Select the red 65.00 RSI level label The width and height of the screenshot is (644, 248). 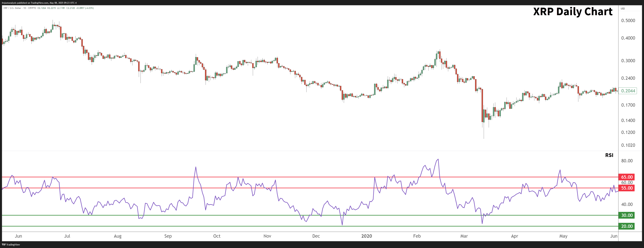(x=627, y=177)
